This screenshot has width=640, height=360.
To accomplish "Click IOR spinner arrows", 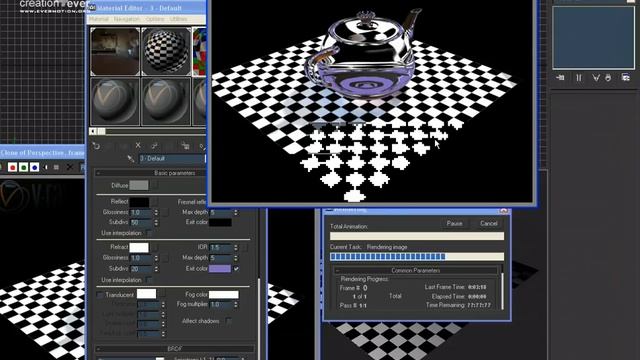I will click(236, 248).
